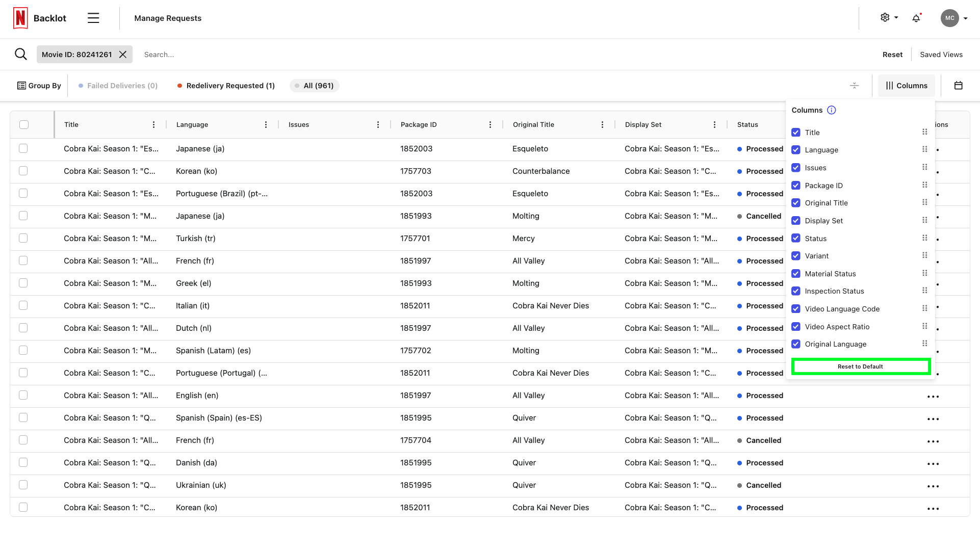Uncheck the Variant column checkbox

(795, 256)
